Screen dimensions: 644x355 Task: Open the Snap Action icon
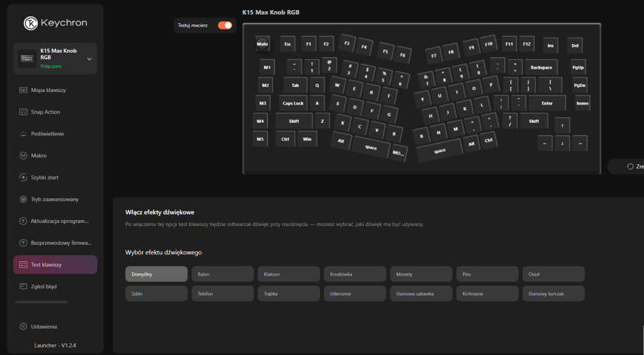(x=23, y=112)
